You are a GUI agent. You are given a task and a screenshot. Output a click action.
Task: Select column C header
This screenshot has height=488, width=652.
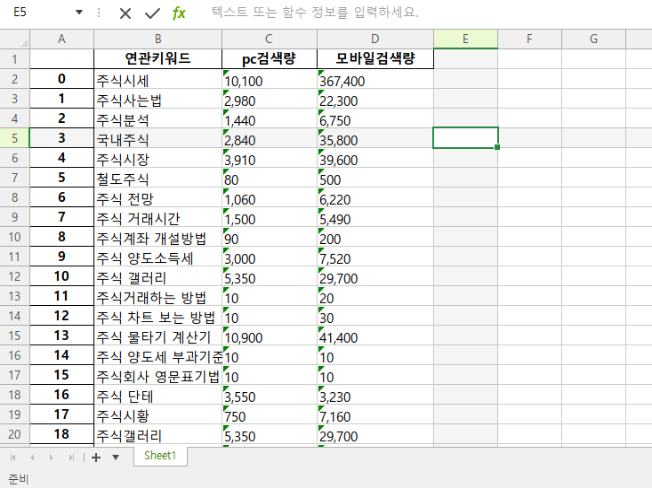[269, 39]
